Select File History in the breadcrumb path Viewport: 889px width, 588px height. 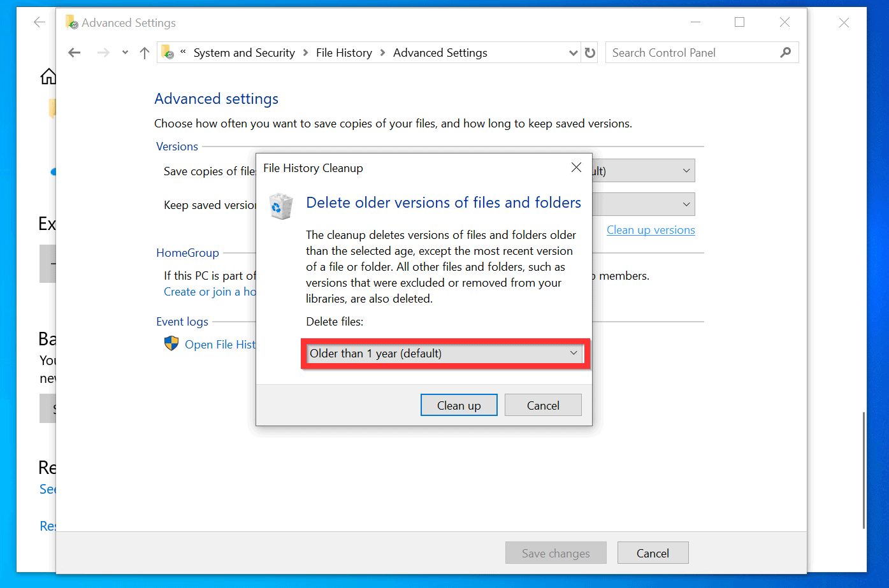pyautogui.click(x=344, y=52)
